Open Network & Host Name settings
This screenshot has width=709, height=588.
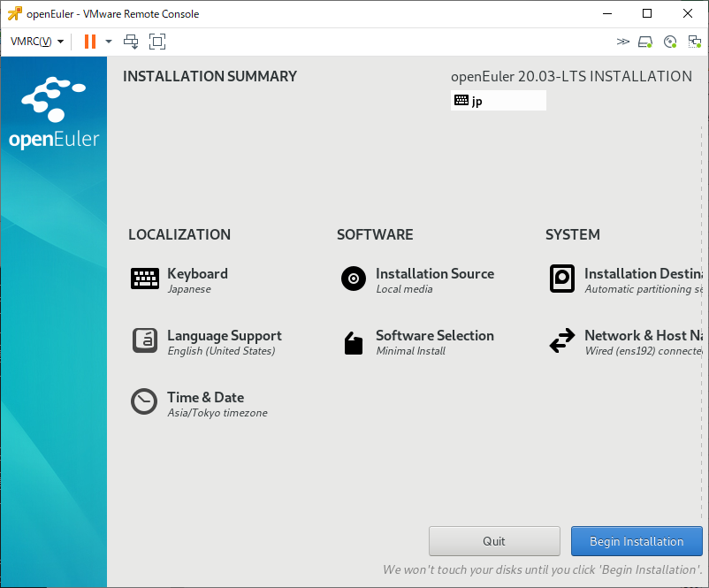[x=644, y=342]
